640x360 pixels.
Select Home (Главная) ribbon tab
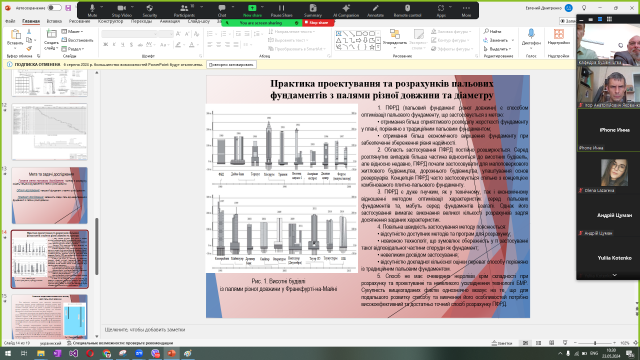coord(31,21)
